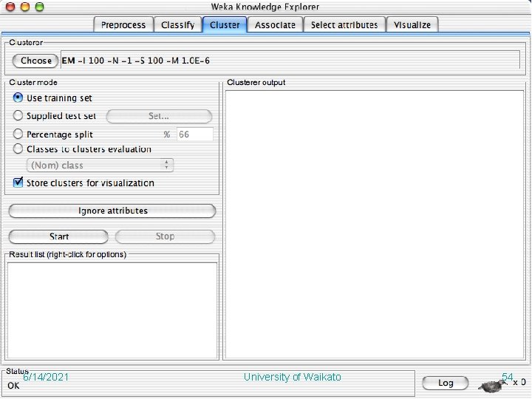Click the Choose clusterer button
532x399 pixels.
tap(35, 61)
